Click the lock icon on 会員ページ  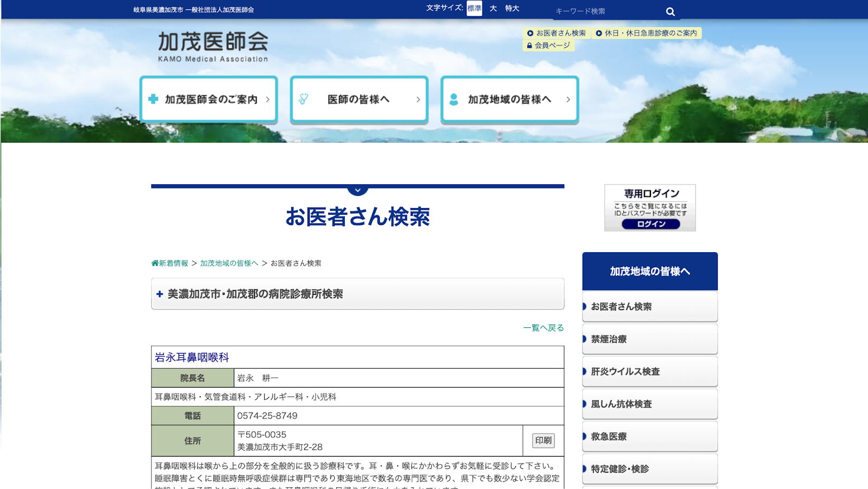click(529, 46)
